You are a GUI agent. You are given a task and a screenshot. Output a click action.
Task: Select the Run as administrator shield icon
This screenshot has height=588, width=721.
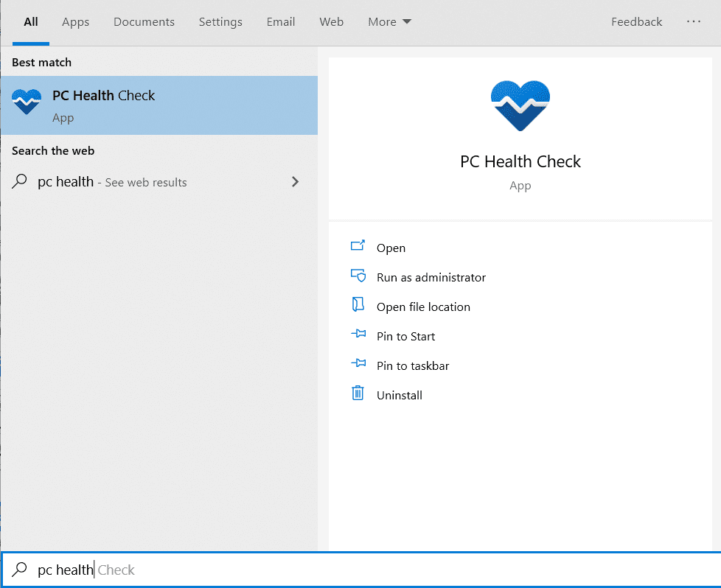tap(358, 277)
